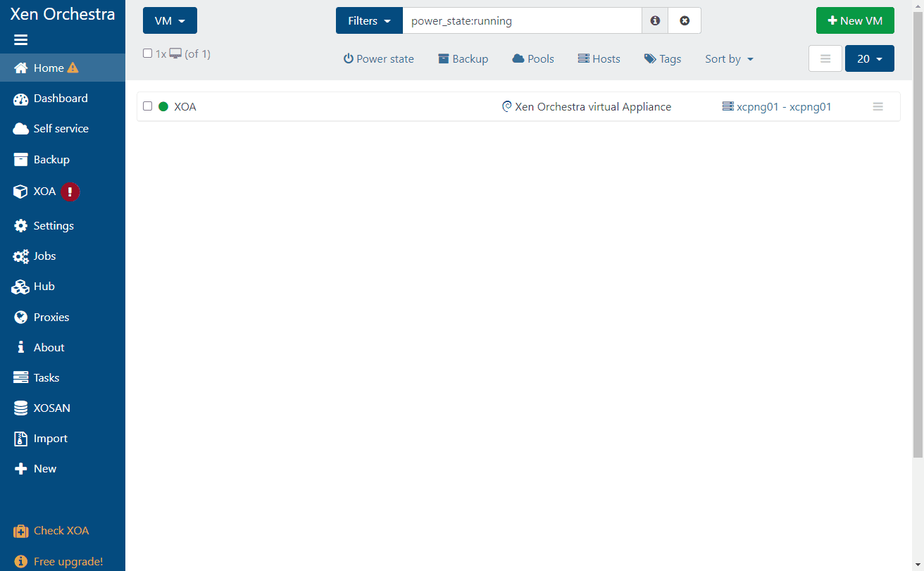Screen dimensions: 924x571
Task: Toggle the select-all VMs checkbox
Action: [x=147, y=54]
